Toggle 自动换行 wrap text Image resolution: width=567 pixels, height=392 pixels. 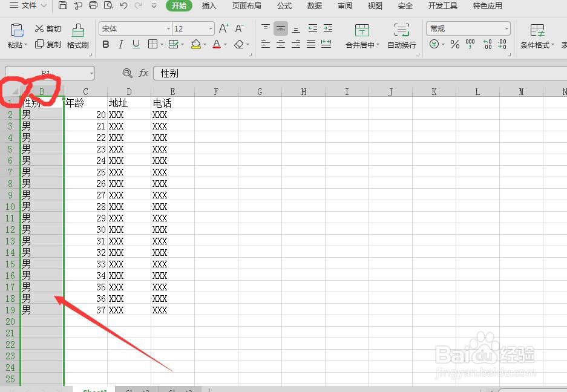(x=401, y=36)
